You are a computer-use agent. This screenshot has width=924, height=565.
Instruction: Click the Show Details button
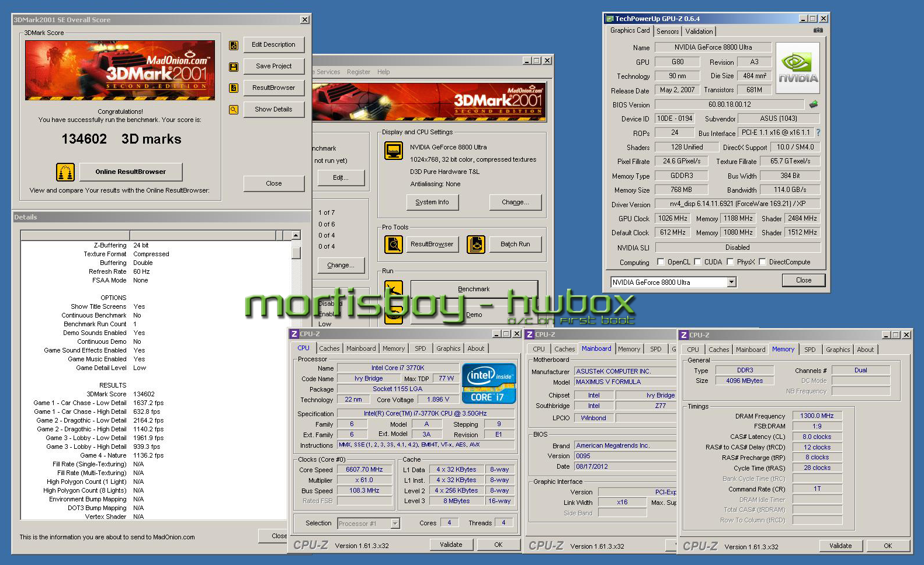tap(274, 109)
